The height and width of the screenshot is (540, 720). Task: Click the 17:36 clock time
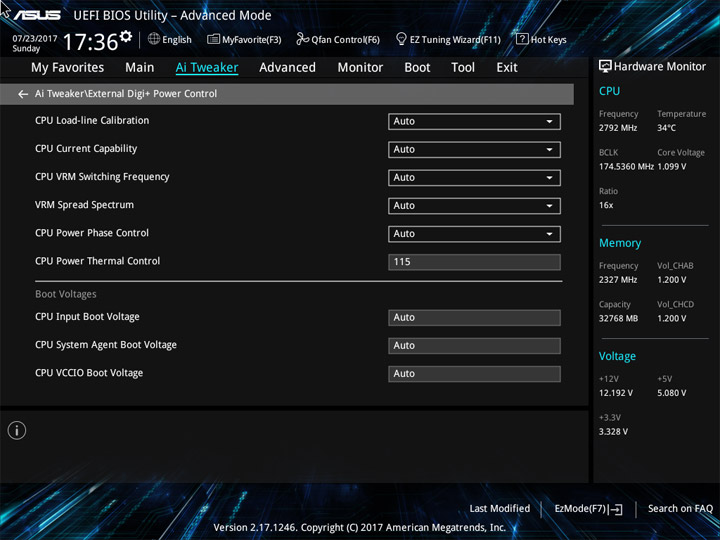pyautogui.click(x=90, y=42)
